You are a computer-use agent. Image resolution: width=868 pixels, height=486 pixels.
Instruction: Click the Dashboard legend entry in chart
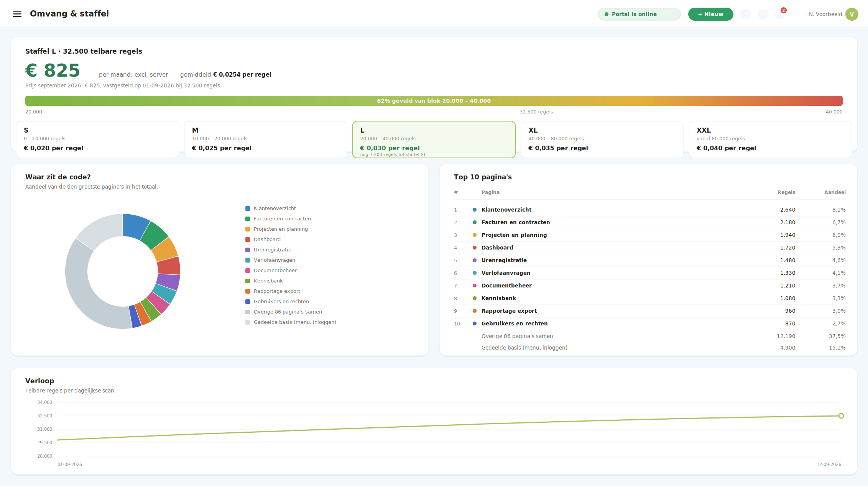pos(263,240)
